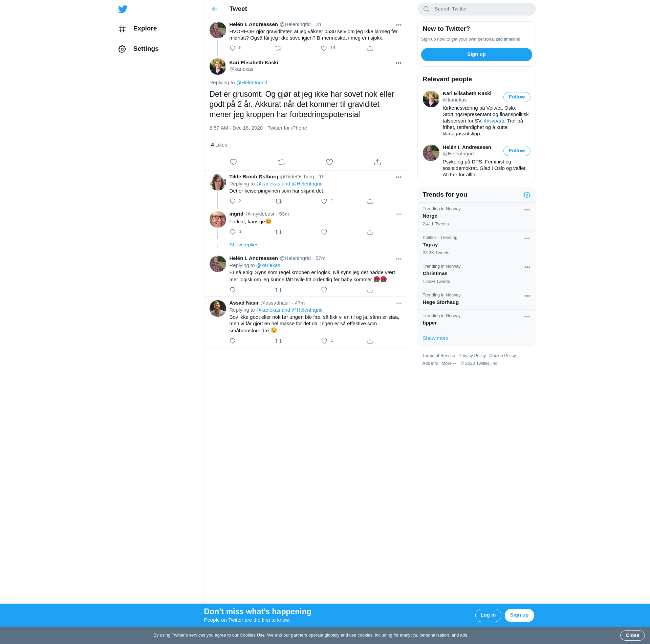This screenshot has width=650, height=644.
Task: Like the main Kari Elisabeth Kaski tweet
Action: (329, 162)
